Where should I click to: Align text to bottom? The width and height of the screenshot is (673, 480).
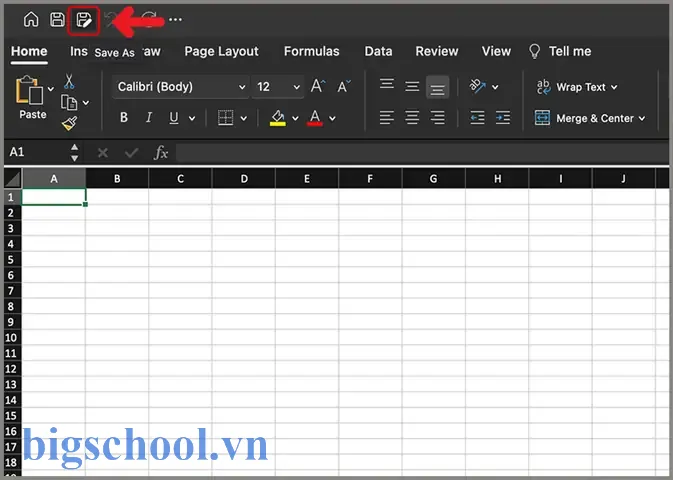(x=437, y=88)
